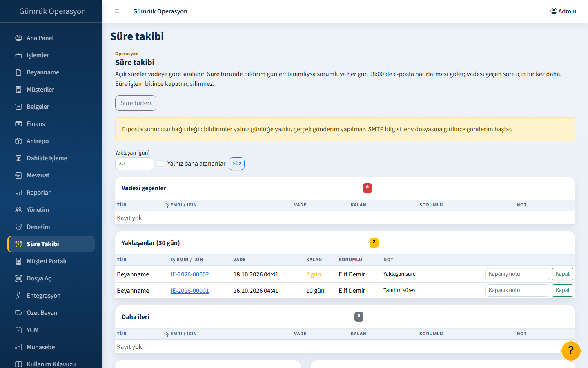Focus the Yaklaşan (gün) number field
The image size is (588, 368).
pyautogui.click(x=135, y=164)
